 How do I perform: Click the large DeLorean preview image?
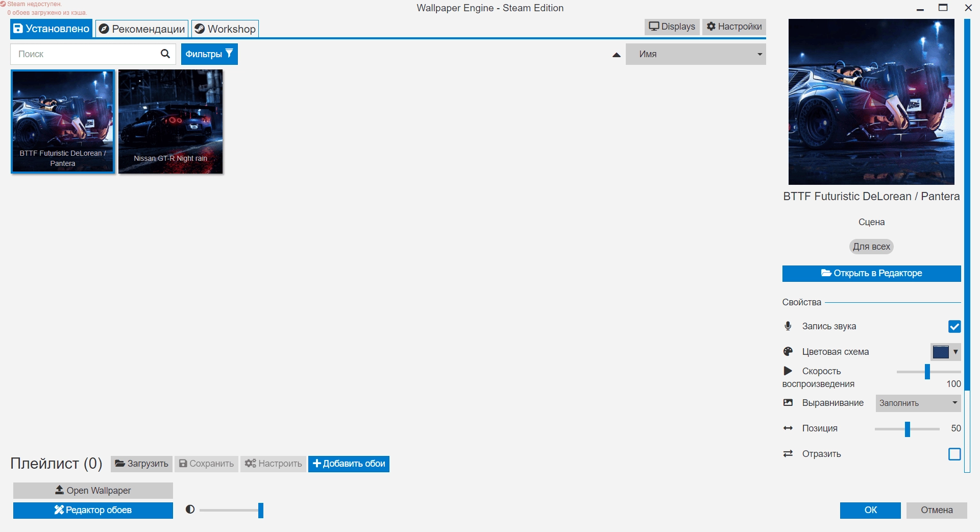[871, 102]
